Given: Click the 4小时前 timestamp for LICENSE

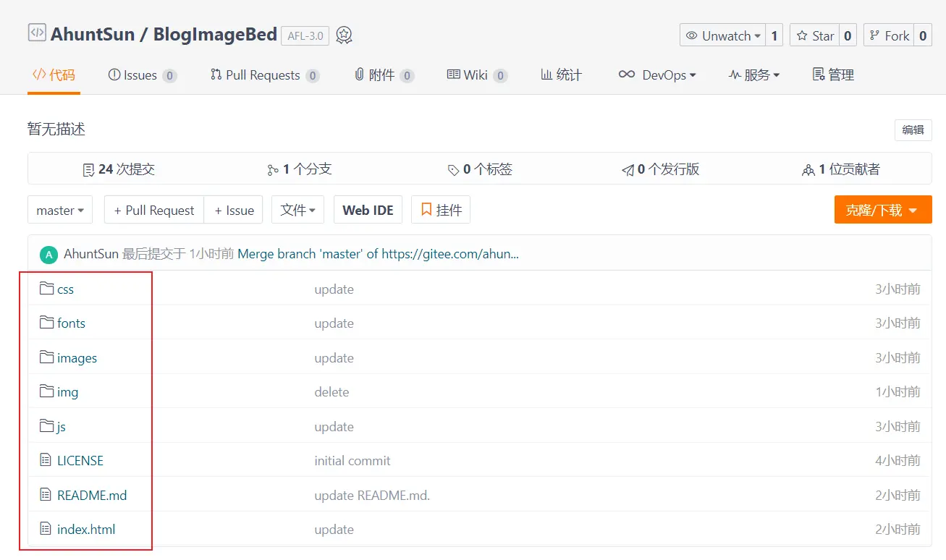Looking at the screenshot, I should pyautogui.click(x=898, y=461).
